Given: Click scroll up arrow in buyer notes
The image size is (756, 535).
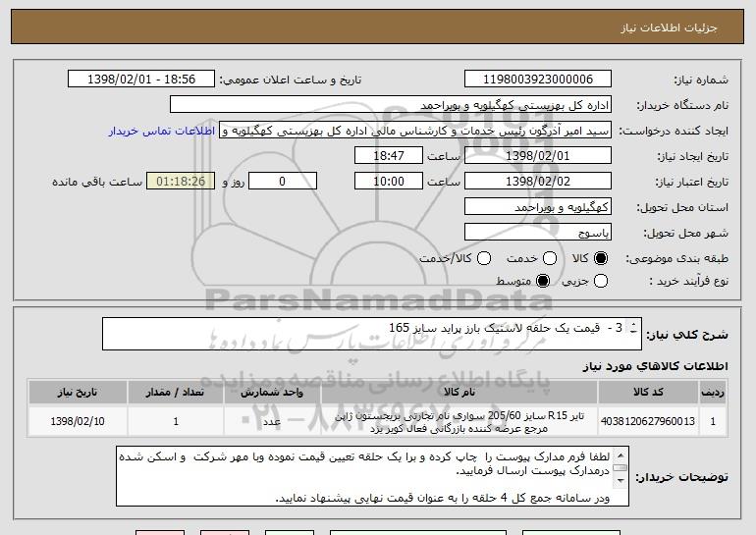Looking at the screenshot, I should pyautogui.click(x=621, y=455).
